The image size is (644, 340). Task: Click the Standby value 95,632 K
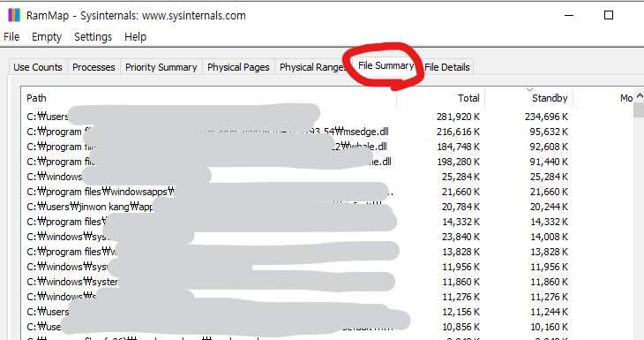[549, 132]
